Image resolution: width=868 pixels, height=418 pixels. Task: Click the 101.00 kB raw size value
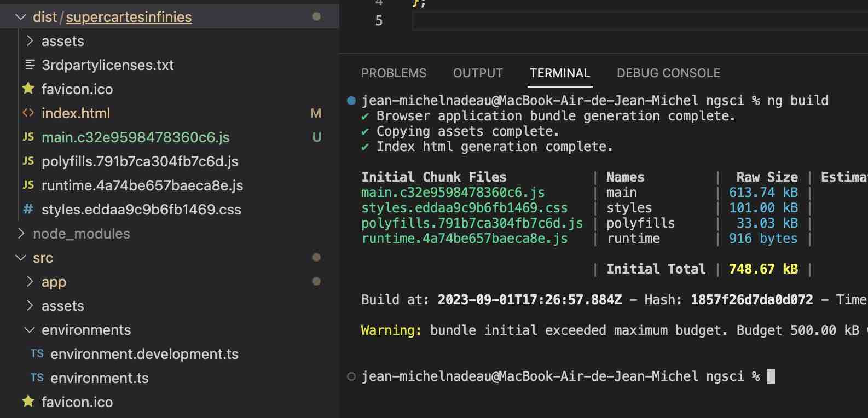pos(763,208)
